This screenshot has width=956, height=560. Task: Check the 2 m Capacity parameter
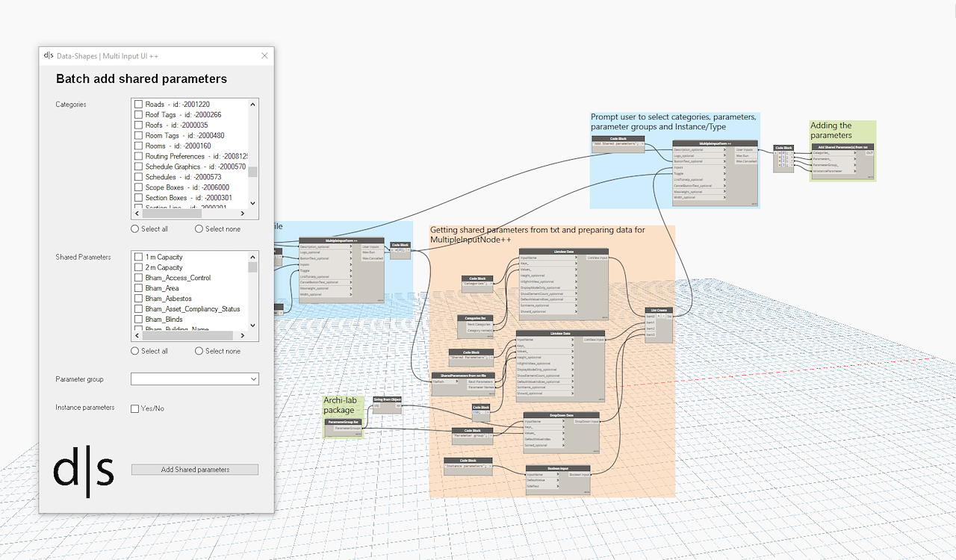click(x=138, y=267)
